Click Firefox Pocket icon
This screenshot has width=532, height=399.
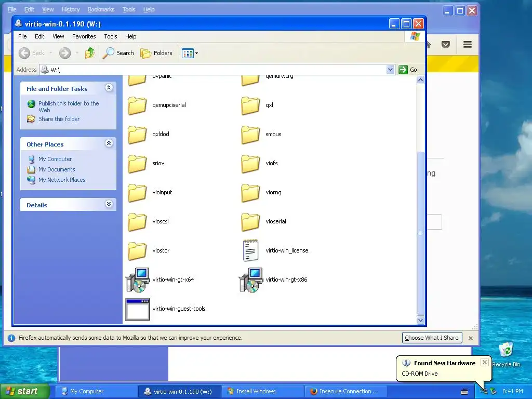click(x=446, y=45)
